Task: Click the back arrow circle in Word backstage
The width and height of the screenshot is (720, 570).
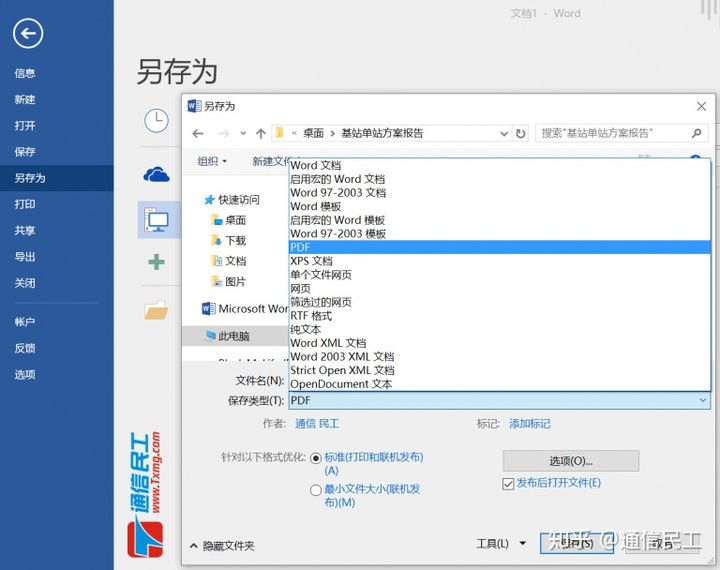Action: [28, 33]
